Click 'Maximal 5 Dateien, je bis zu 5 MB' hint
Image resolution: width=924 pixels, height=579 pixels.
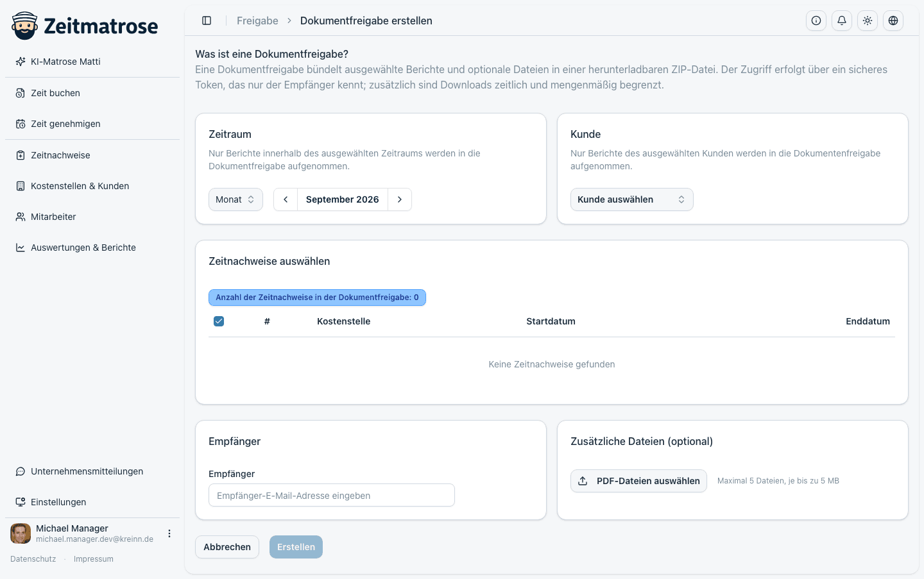(778, 481)
